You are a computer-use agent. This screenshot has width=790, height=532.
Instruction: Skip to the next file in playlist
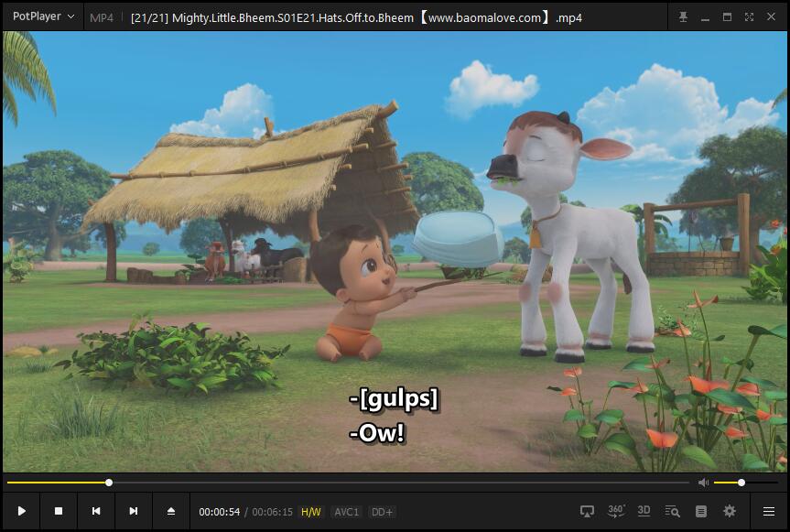pyautogui.click(x=134, y=511)
